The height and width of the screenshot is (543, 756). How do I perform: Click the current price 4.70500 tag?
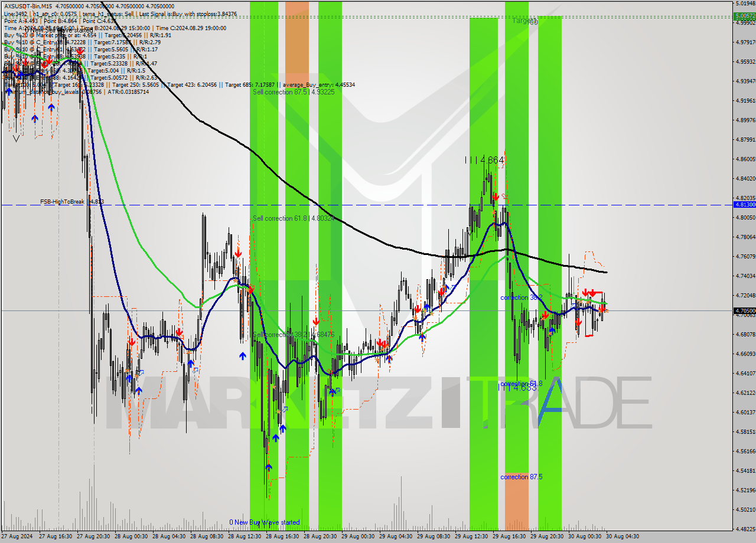tap(744, 310)
